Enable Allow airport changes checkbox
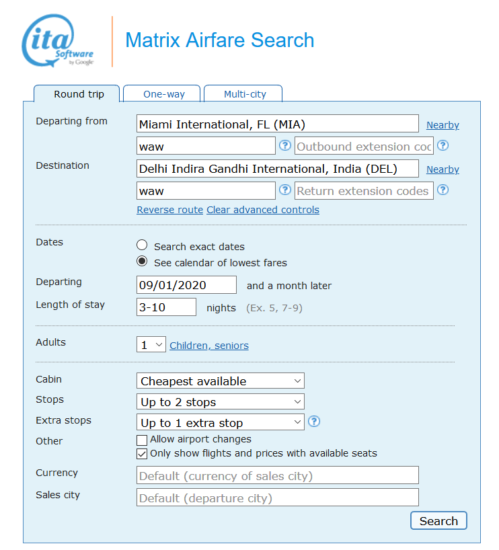Image resolution: width=499 pixels, height=550 pixels. 142,440
